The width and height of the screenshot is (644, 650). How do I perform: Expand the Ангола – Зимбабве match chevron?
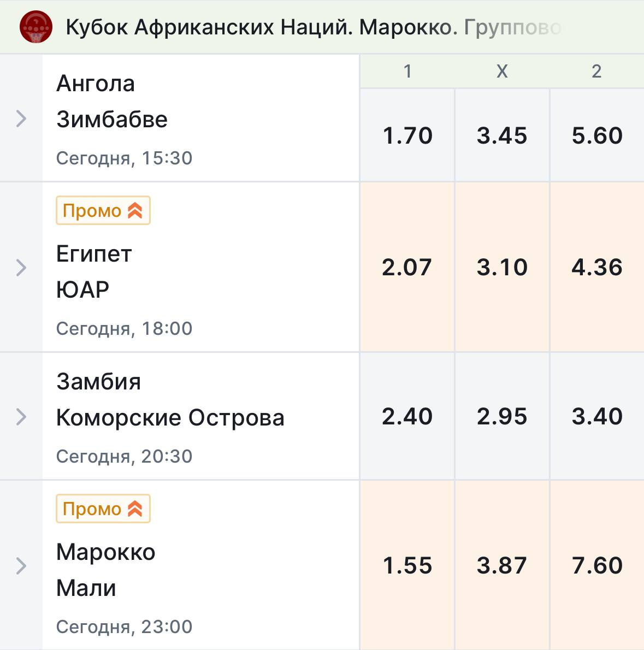(x=21, y=119)
